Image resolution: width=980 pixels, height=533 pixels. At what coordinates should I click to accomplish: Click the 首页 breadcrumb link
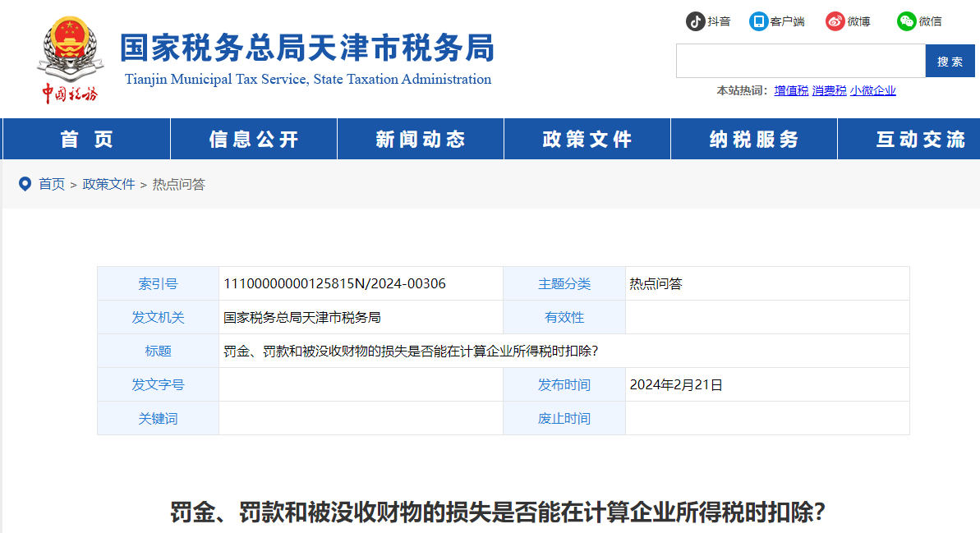point(51,184)
